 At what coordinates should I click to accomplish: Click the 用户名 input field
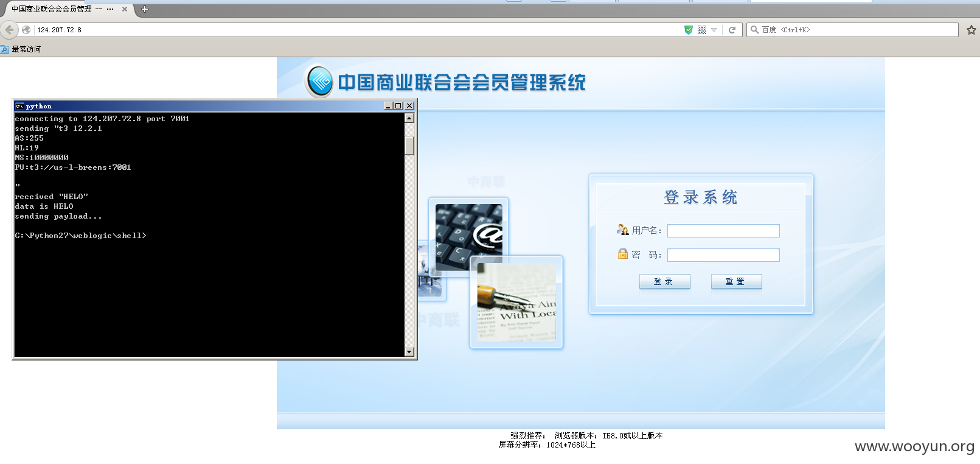click(723, 231)
